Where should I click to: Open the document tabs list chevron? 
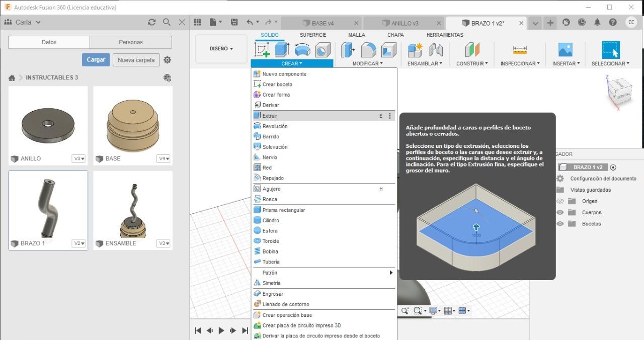(x=535, y=23)
